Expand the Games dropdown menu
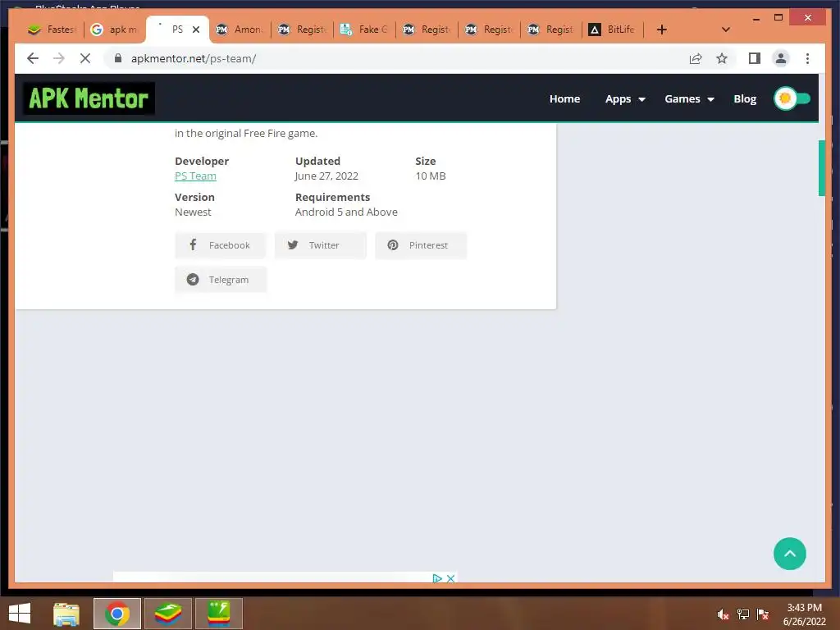Screen dimensions: 840x630 point(689,99)
